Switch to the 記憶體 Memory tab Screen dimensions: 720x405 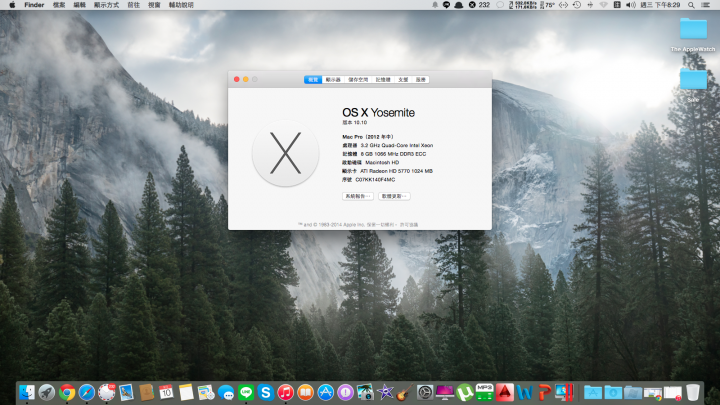[383, 79]
